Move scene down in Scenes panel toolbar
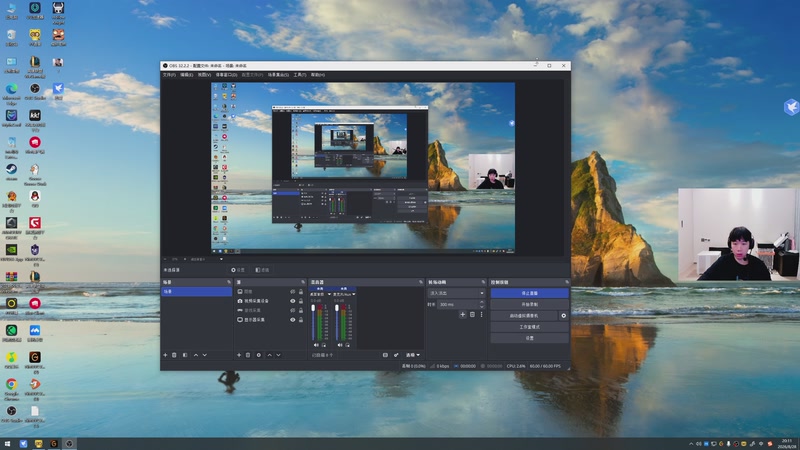 click(205, 355)
